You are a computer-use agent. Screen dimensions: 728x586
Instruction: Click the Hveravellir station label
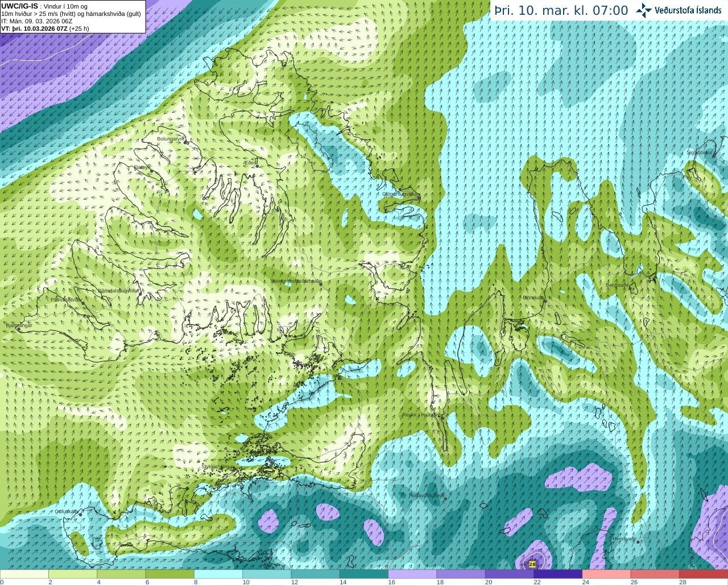624,538
